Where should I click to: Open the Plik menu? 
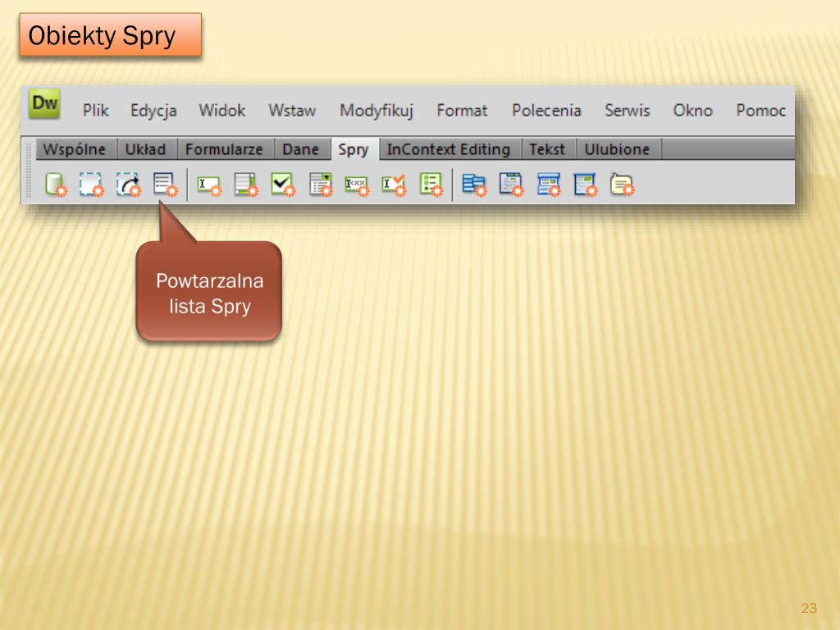coord(96,111)
